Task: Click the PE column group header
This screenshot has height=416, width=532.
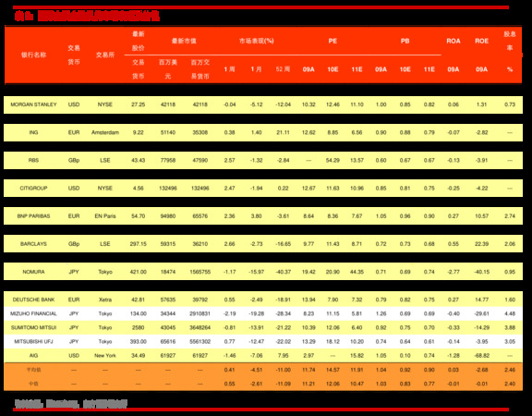Action: click(x=332, y=41)
